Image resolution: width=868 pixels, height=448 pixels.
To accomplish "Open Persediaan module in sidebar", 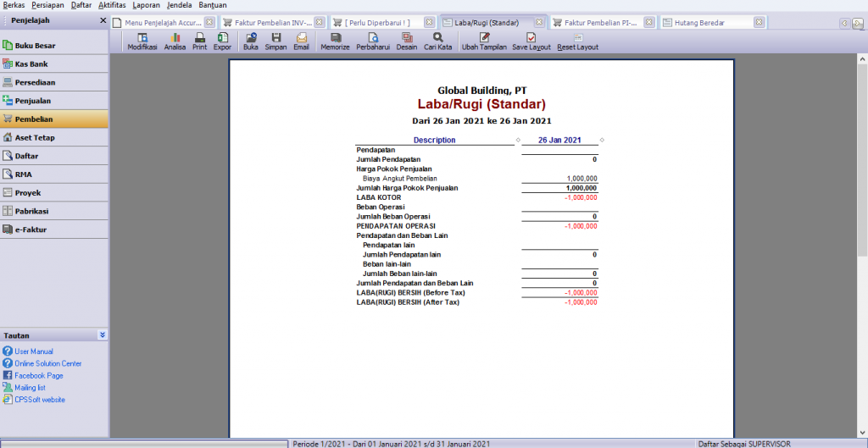I will pos(54,82).
